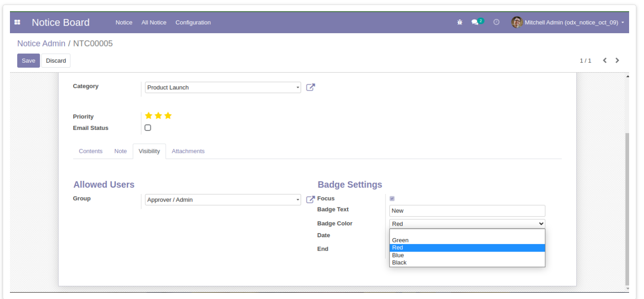Switch to the Attachments tab
The height and width of the screenshot is (299, 644).
pyautogui.click(x=188, y=151)
